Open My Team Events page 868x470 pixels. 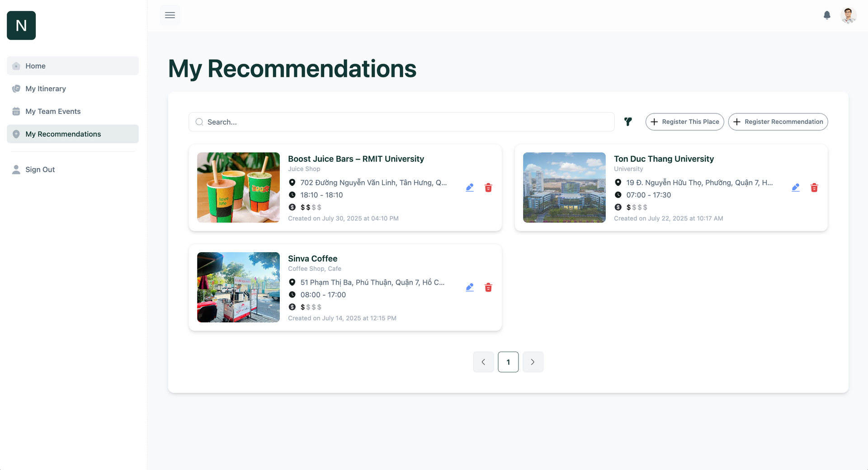(x=73, y=111)
